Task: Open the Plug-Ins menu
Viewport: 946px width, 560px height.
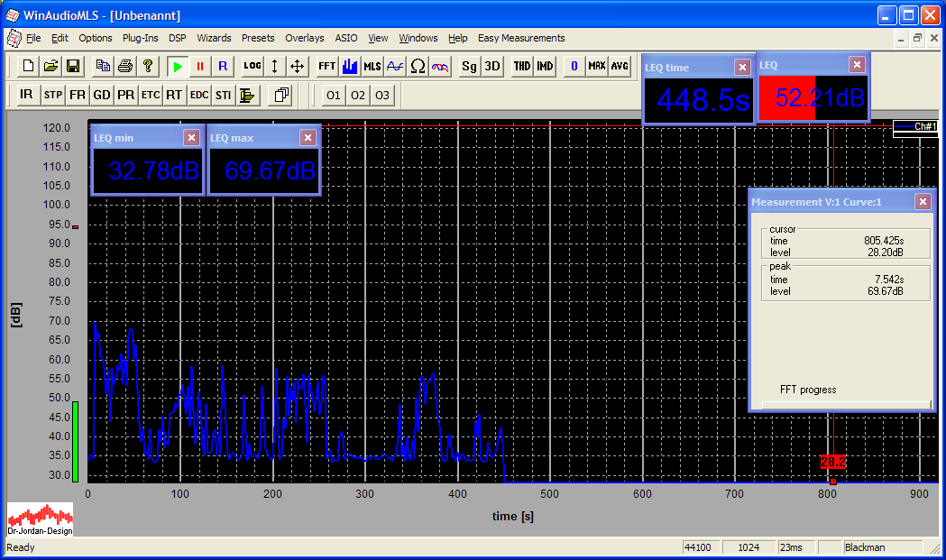Action: click(x=140, y=38)
